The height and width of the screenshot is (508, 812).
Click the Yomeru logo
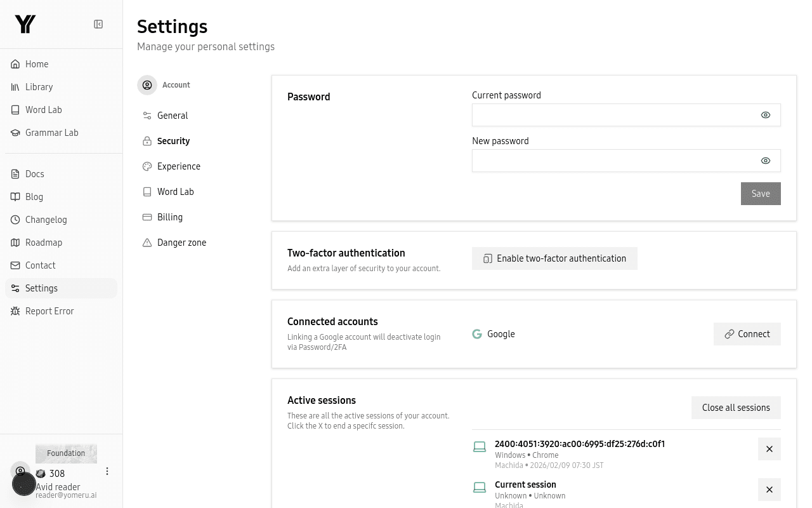(25, 24)
